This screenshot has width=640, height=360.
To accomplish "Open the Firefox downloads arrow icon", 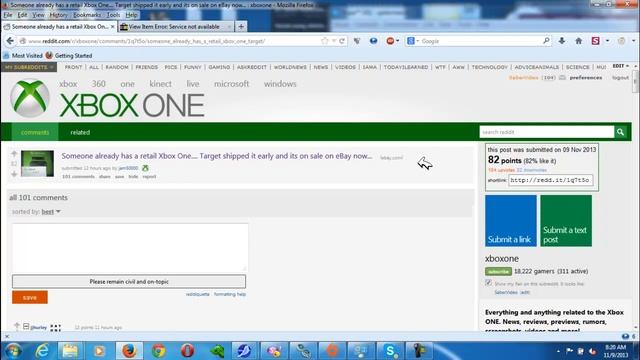I will 562,41.
